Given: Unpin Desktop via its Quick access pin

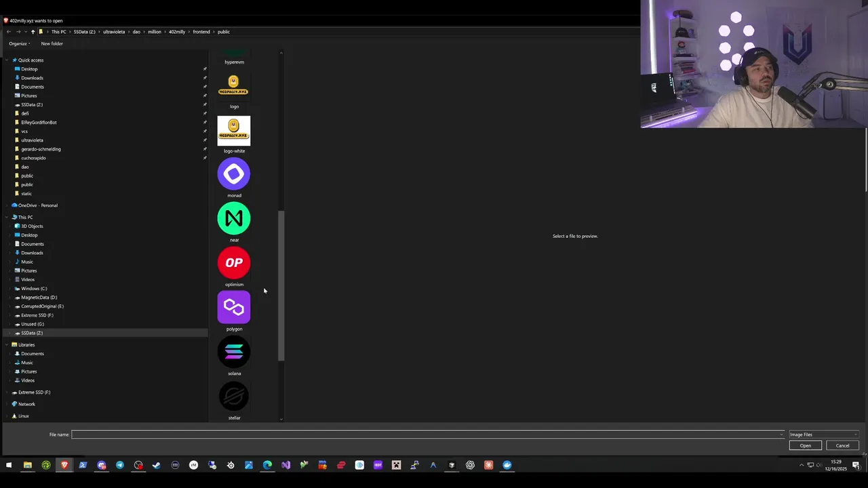Looking at the screenshot, I should [x=205, y=69].
